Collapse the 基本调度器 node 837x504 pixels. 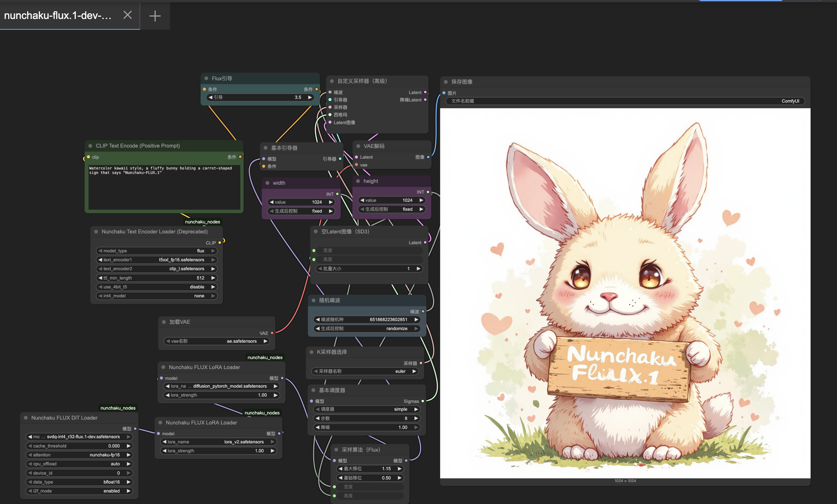[x=313, y=390]
